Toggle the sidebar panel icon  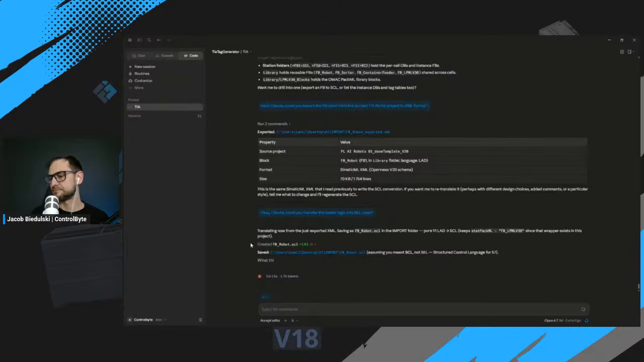tap(139, 40)
